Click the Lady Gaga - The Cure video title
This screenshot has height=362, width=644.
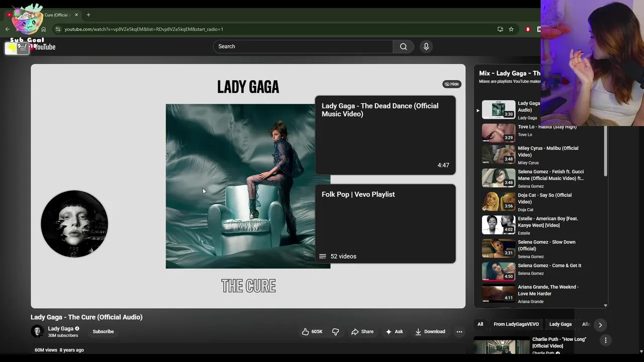tap(87, 317)
